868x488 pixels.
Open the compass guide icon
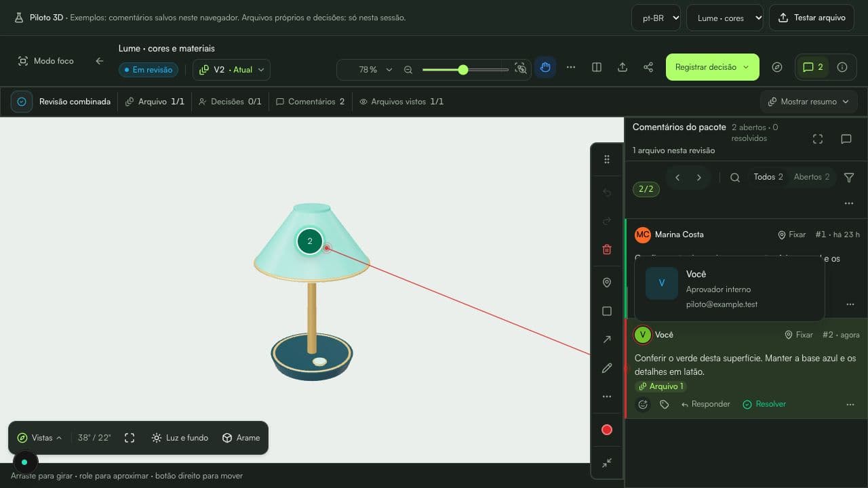(x=777, y=67)
